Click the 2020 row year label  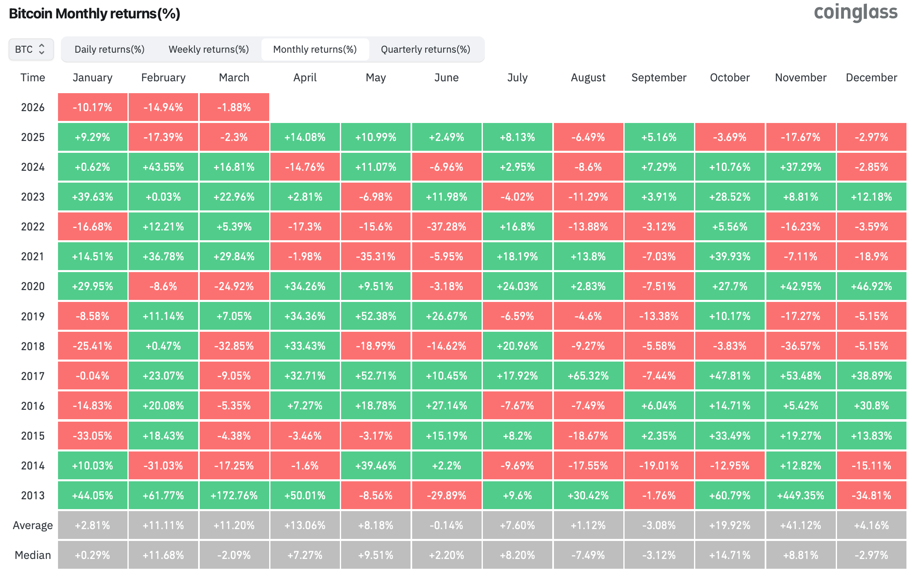33,286
